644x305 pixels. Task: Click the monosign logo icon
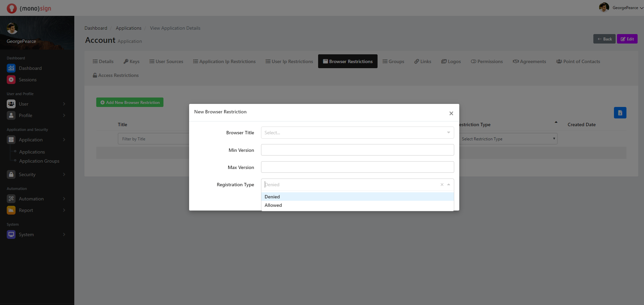[11, 8]
